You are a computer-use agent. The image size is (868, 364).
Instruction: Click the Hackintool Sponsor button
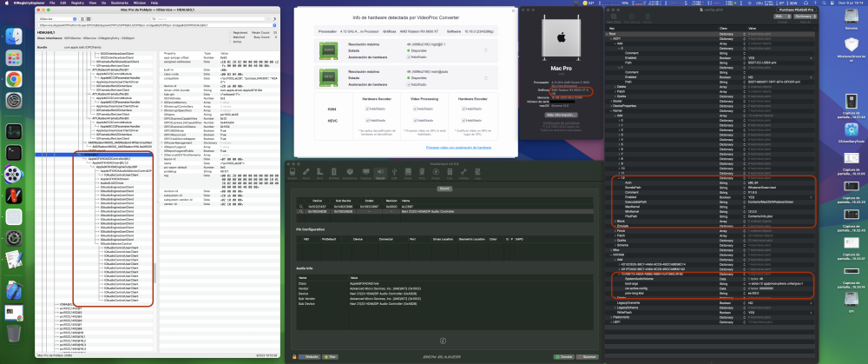[588, 357]
